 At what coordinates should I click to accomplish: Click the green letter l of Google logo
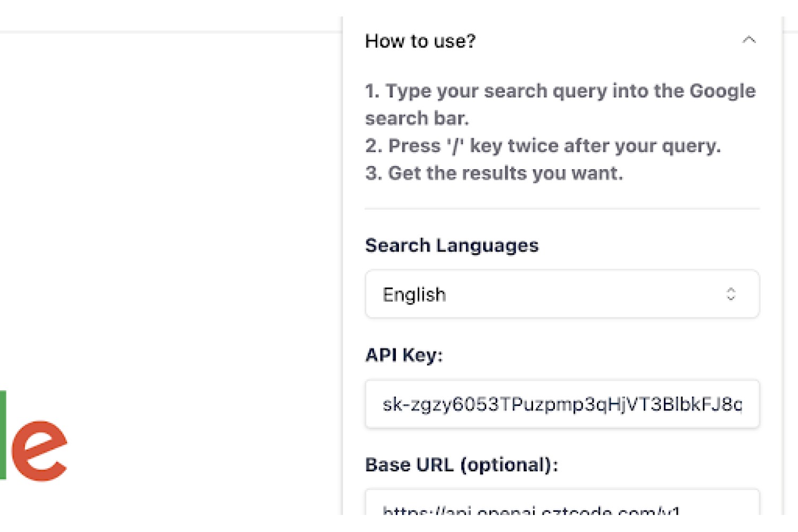[x=3, y=435]
